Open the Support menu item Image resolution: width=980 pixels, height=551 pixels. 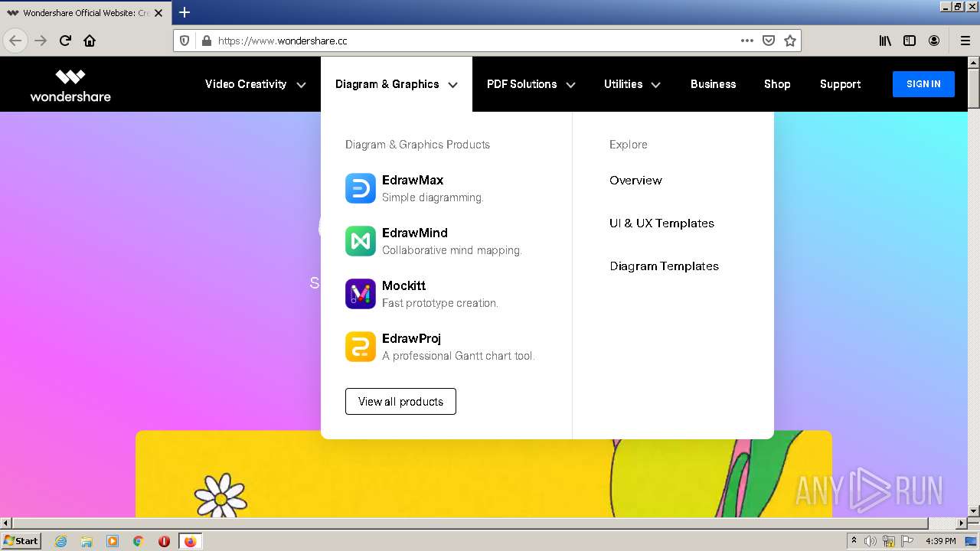point(840,84)
